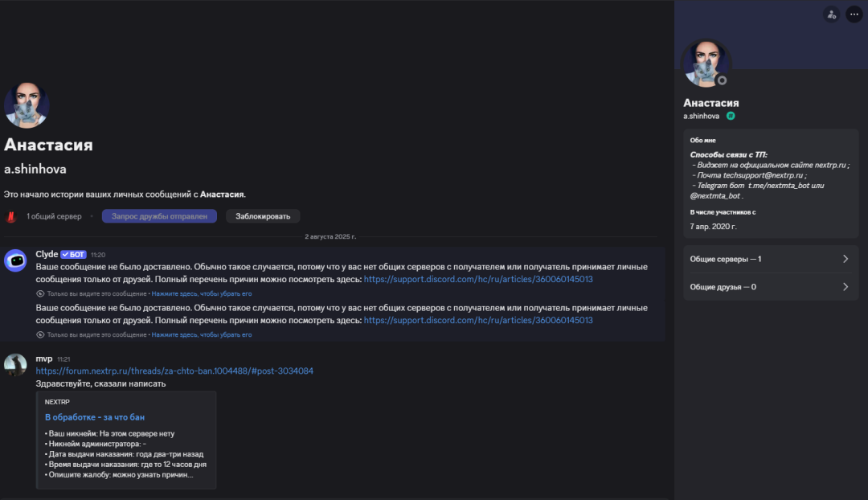Open embed title 'В обработке - за что бан'

95,417
